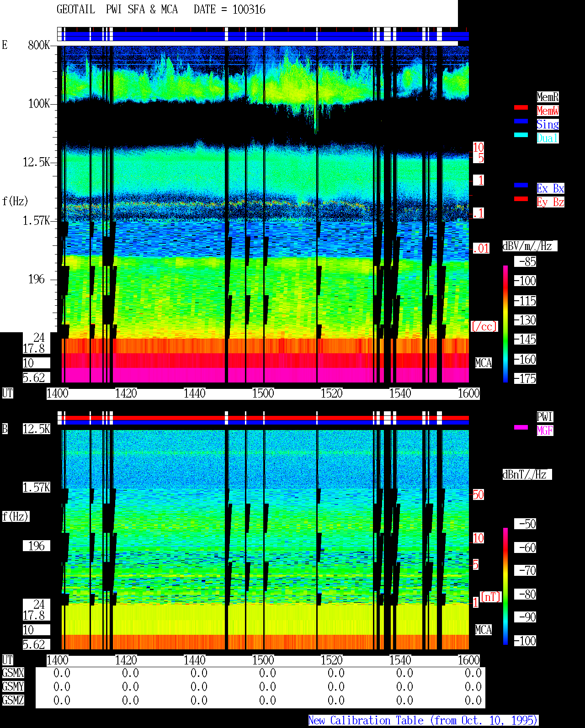This screenshot has width=585, height=728.
Task: Click the GEOTAIL PWI SFA & MCA title
Action: click(x=117, y=10)
